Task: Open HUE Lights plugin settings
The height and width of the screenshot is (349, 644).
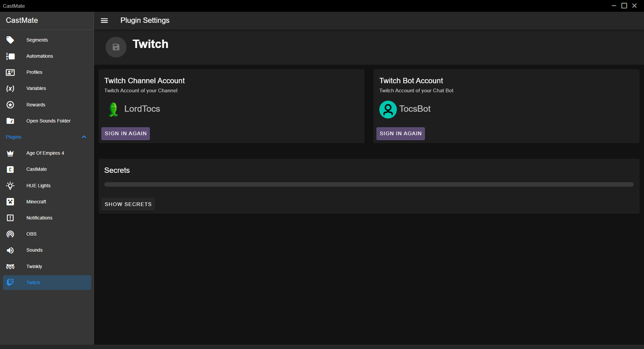Action: click(47, 186)
